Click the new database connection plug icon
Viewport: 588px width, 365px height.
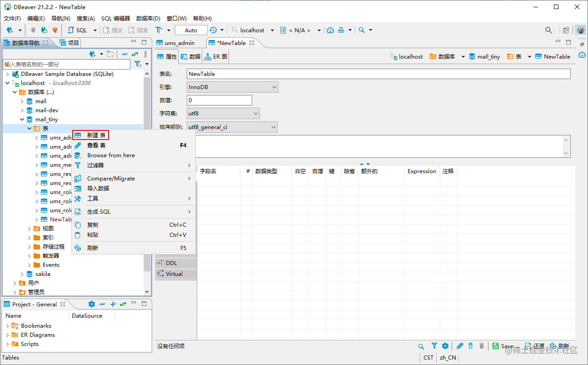(x=10, y=30)
